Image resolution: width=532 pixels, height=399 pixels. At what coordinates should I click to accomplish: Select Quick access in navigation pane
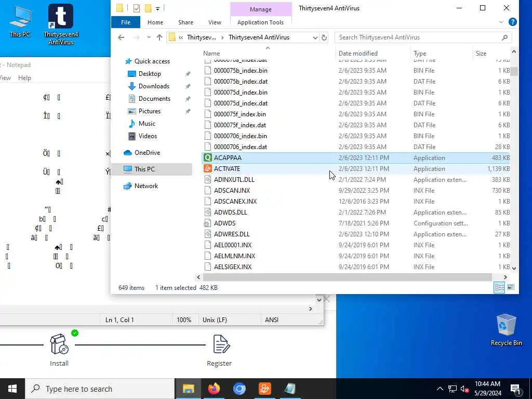(152, 61)
